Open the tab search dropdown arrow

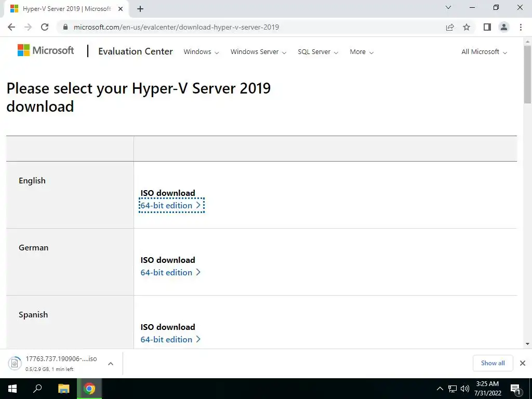pos(448,7)
